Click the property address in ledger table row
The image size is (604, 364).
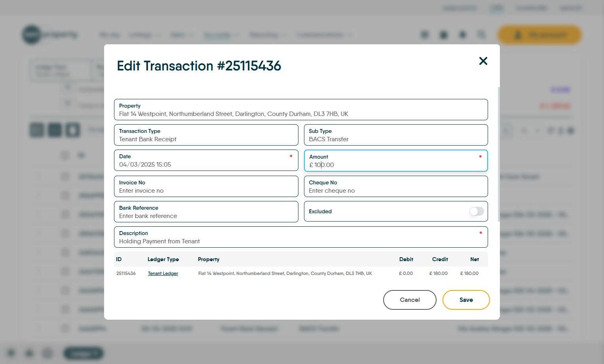(x=285, y=273)
